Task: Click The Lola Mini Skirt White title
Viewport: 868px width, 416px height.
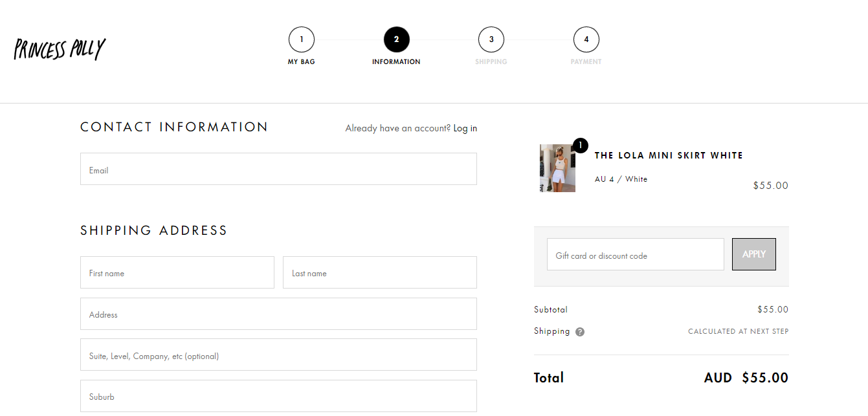Action: [x=669, y=155]
